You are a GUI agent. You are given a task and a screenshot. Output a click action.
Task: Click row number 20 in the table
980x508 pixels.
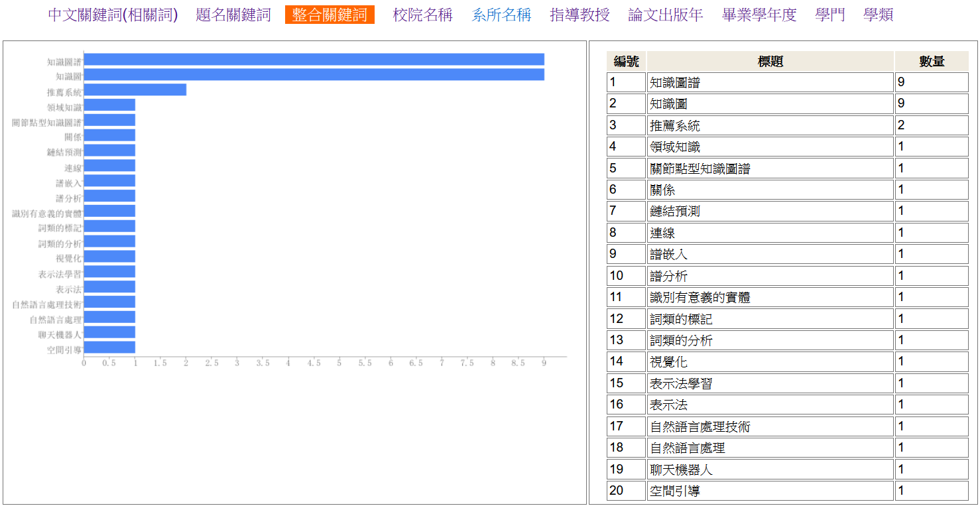point(626,491)
